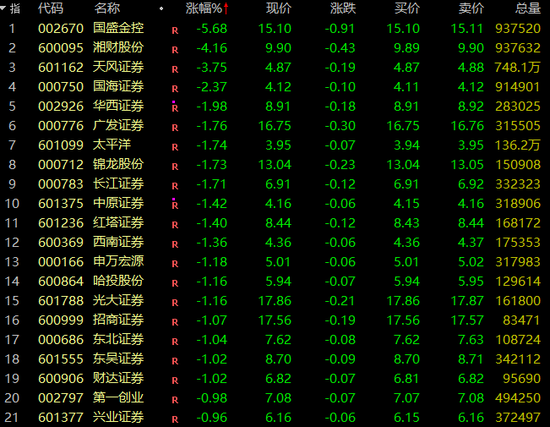Click the 总量 column header
Viewport: 550px width, 427px height.
[528, 8]
